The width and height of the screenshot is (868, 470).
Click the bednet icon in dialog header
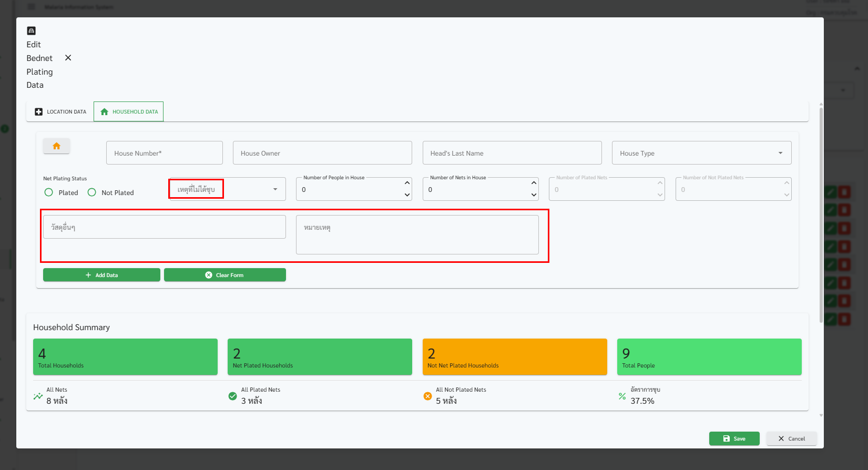pos(31,31)
